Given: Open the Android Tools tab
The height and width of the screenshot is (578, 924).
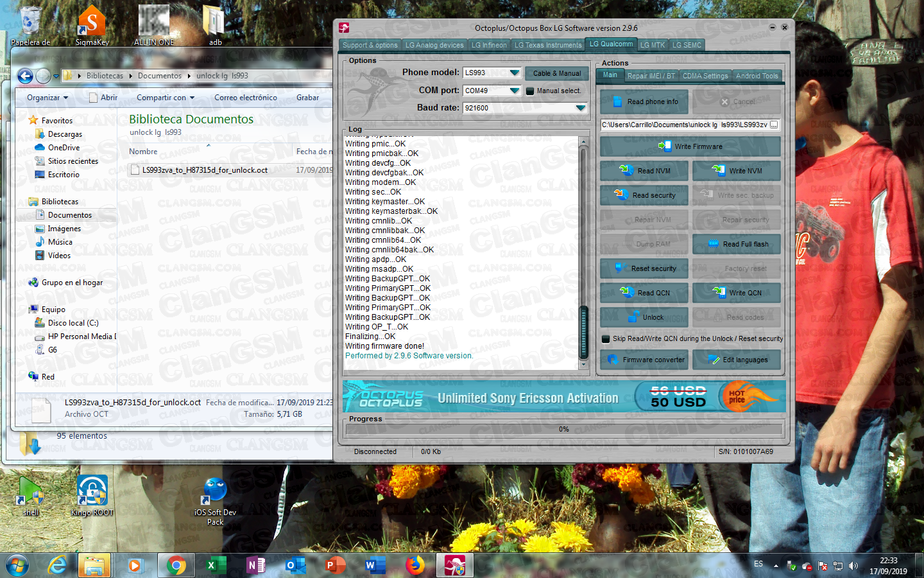Looking at the screenshot, I should pos(757,76).
